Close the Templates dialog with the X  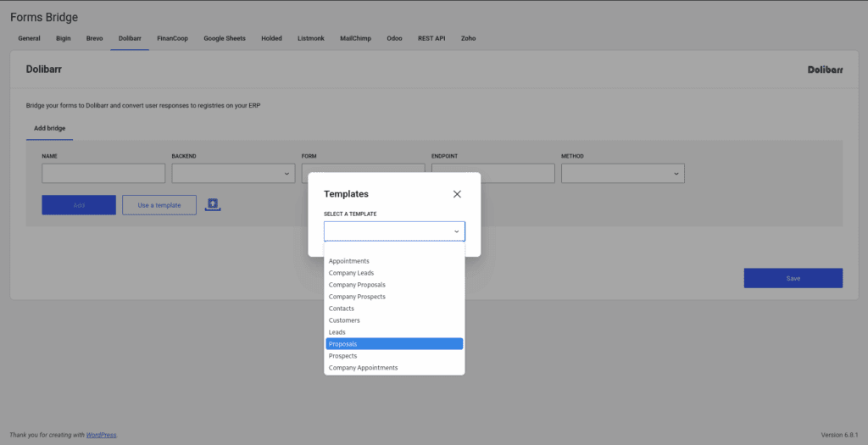[457, 194]
